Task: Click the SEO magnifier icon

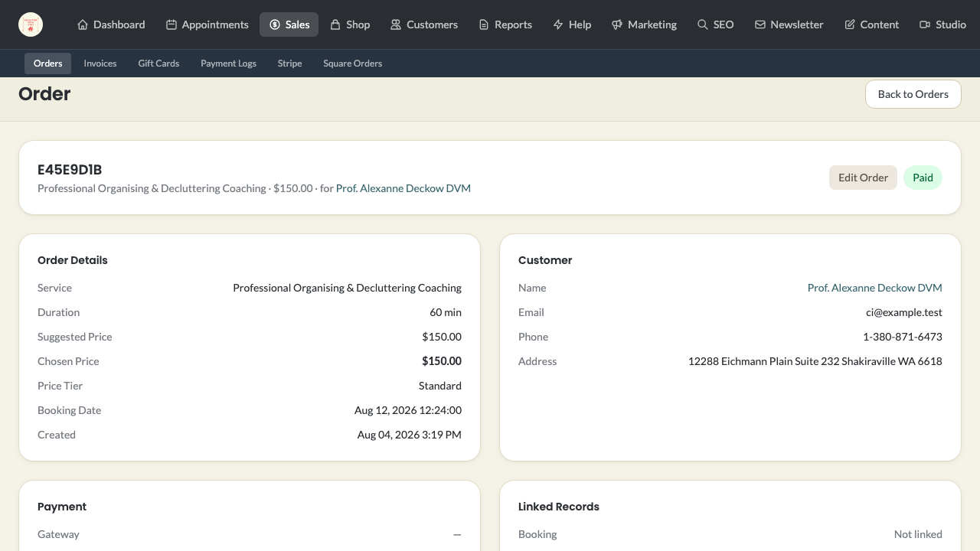Action: (x=702, y=24)
